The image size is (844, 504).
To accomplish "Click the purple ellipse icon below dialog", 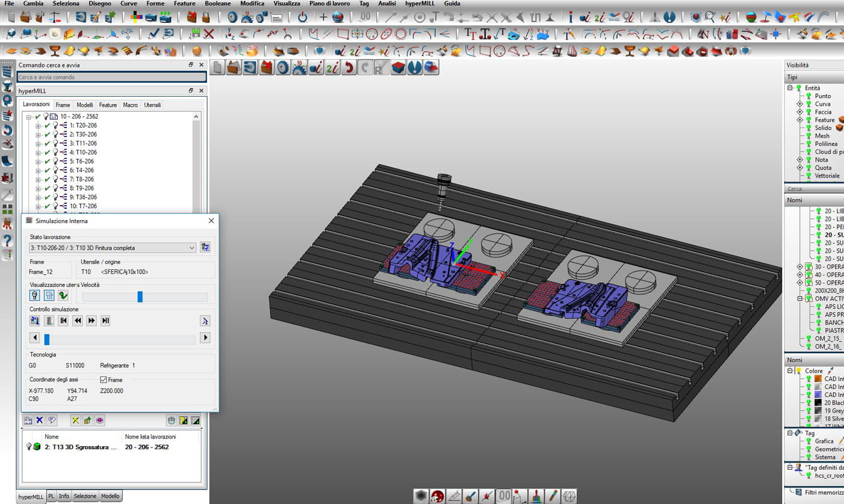I will coord(99,420).
